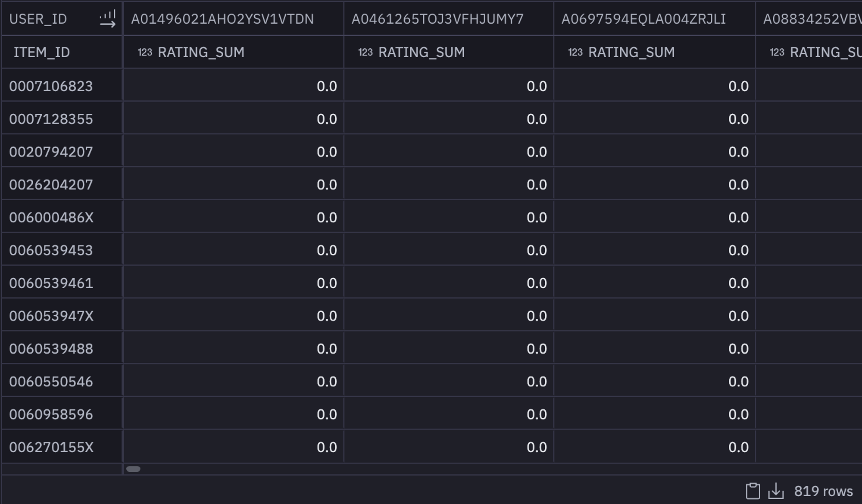Select column header A0697594EQLA004ZRJLI
This screenshot has width=862, height=504.
click(643, 19)
